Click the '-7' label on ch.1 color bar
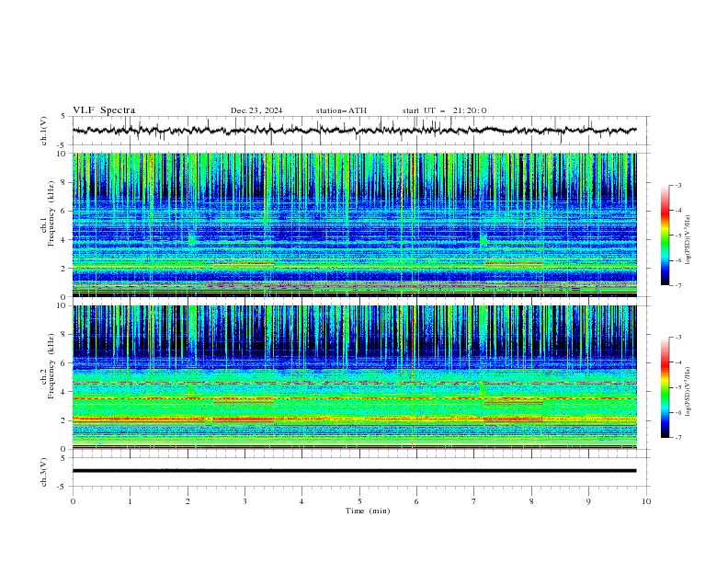728x563 pixels. [x=677, y=285]
